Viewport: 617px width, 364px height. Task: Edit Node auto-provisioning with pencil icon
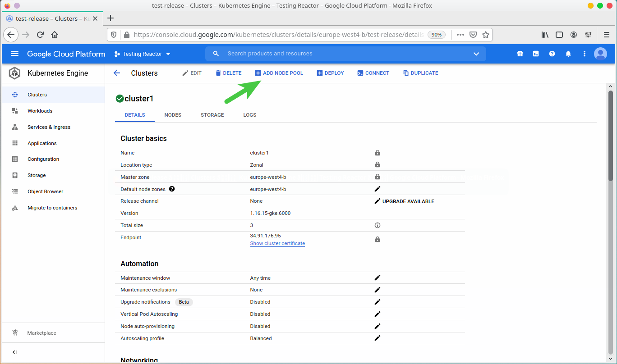point(378,326)
